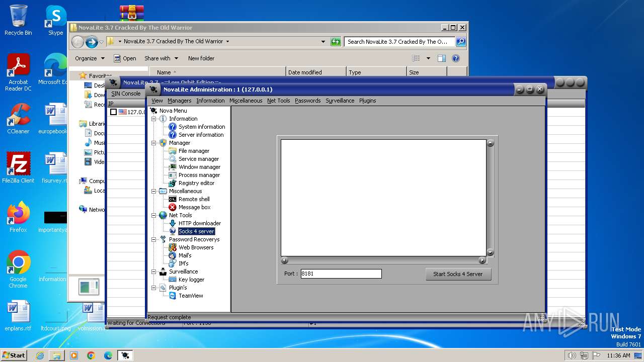
Task: Open Managers menu
Action: coord(179,101)
